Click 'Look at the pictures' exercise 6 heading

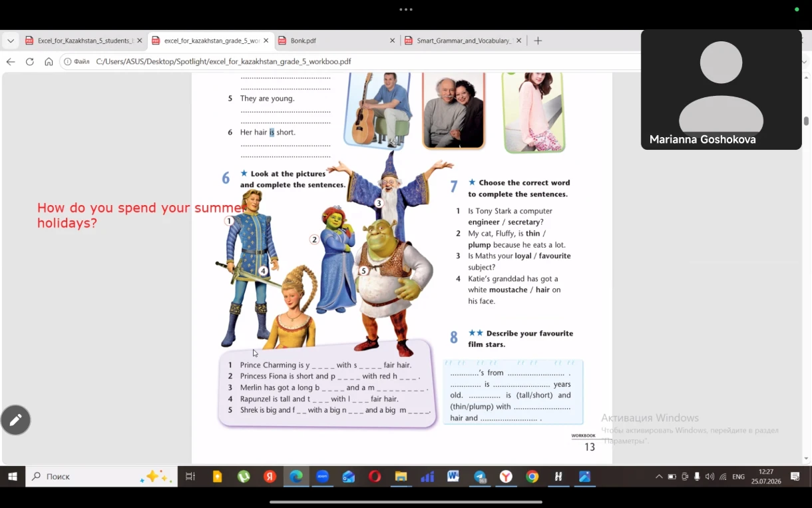(293, 179)
